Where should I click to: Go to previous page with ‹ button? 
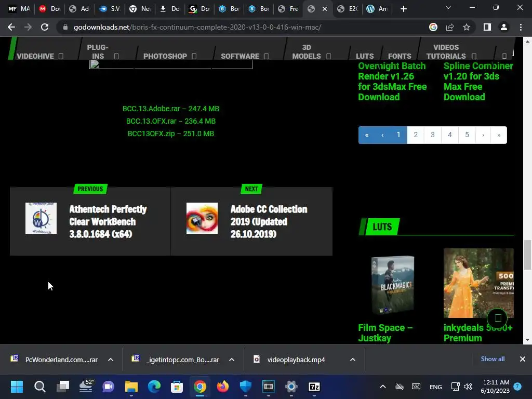click(382, 135)
